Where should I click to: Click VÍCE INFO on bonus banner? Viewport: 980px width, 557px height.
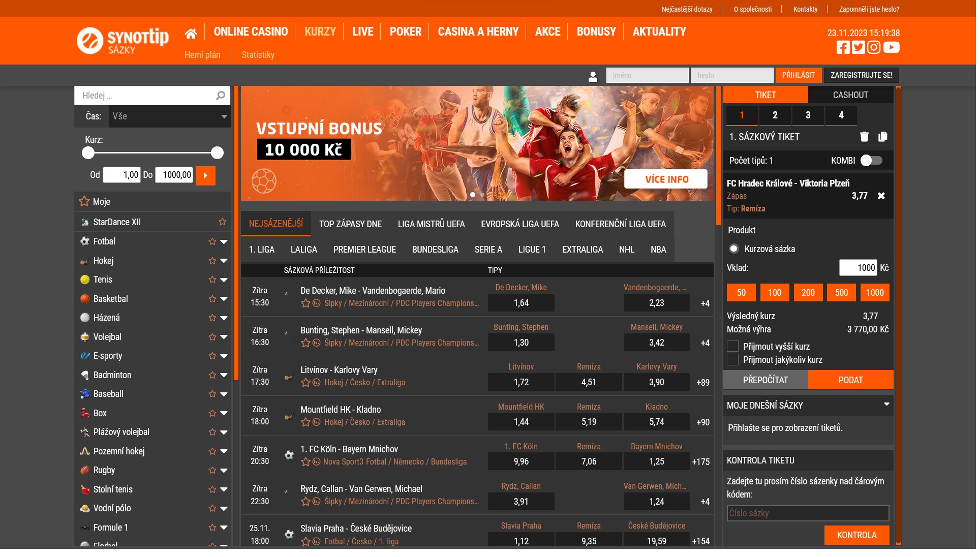point(666,179)
